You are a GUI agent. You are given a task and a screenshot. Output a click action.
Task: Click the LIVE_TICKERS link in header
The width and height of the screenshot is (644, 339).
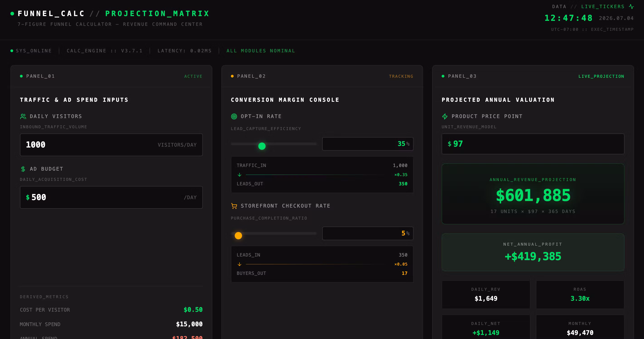tap(603, 7)
